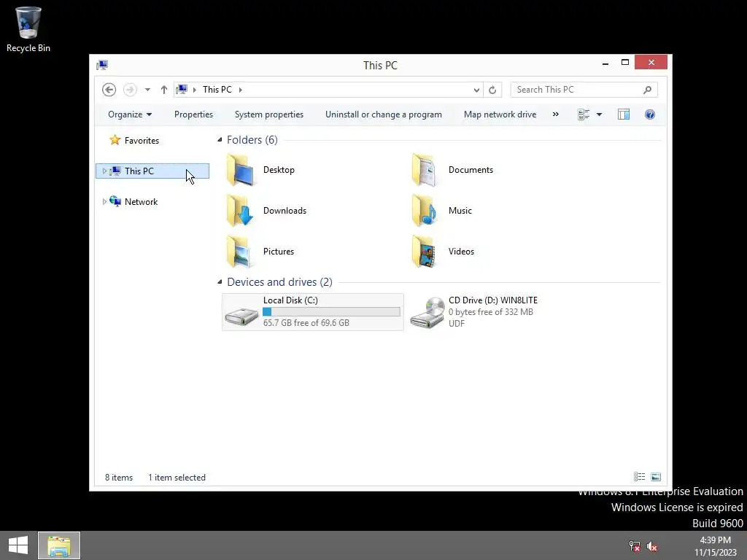747x560 pixels.
Task: Select the CD Drive (D:) icon
Action: (x=427, y=312)
